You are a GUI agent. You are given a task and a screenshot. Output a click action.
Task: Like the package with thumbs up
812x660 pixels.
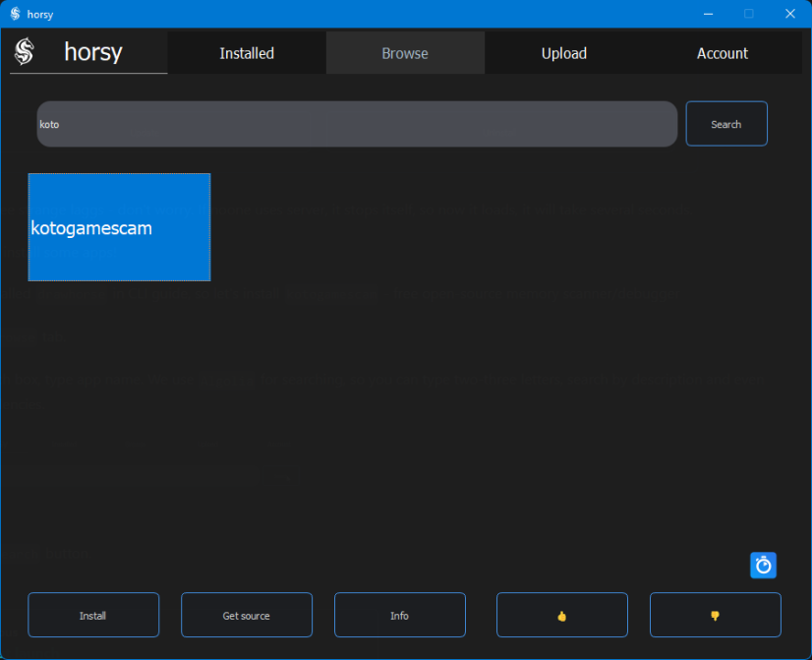(561, 615)
